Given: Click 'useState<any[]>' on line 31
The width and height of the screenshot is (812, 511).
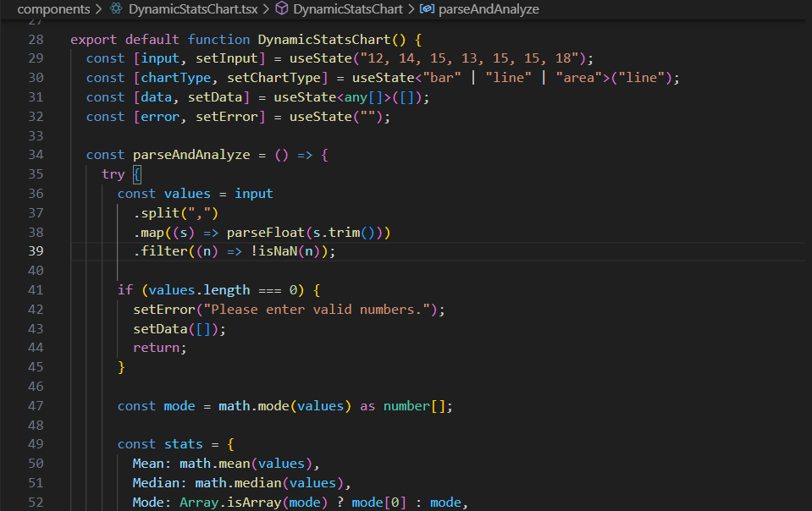Looking at the screenshot, I should tap(332, 97).
